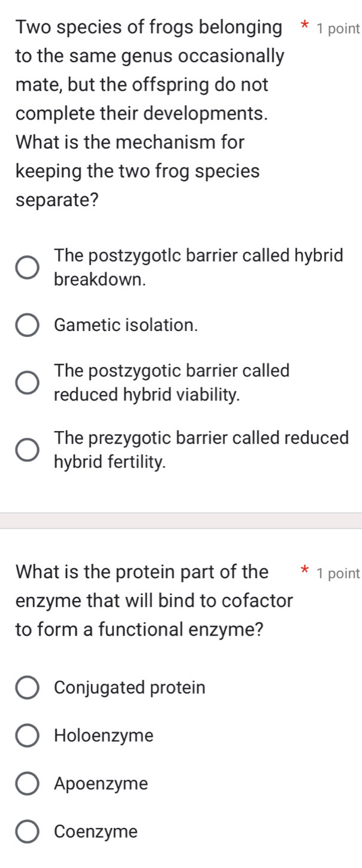This screenshot has height=868, width=362.
Task: Select the 'Coenzyme' answer option
Action: coord(26,831)
